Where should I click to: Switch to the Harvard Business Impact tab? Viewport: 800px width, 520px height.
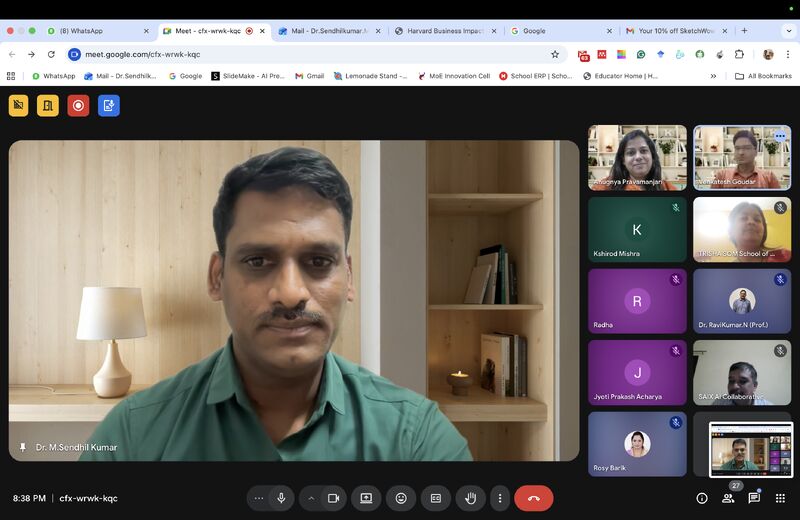(445, 31)
